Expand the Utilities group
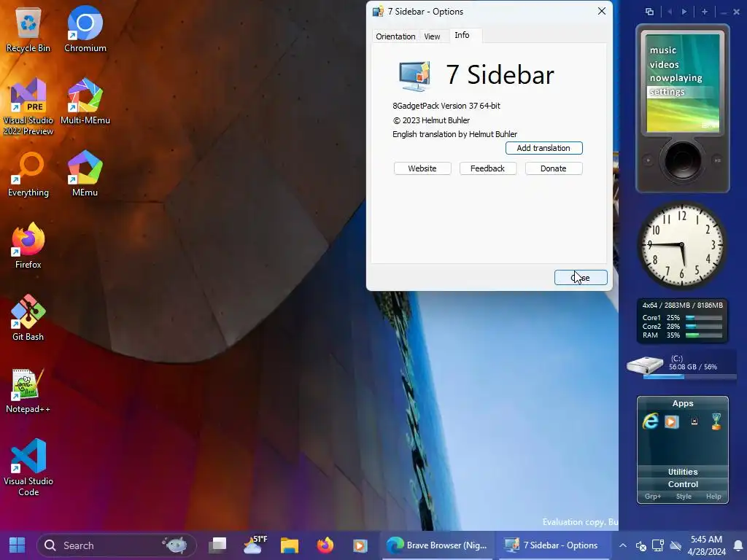 (x=683, y=472)
